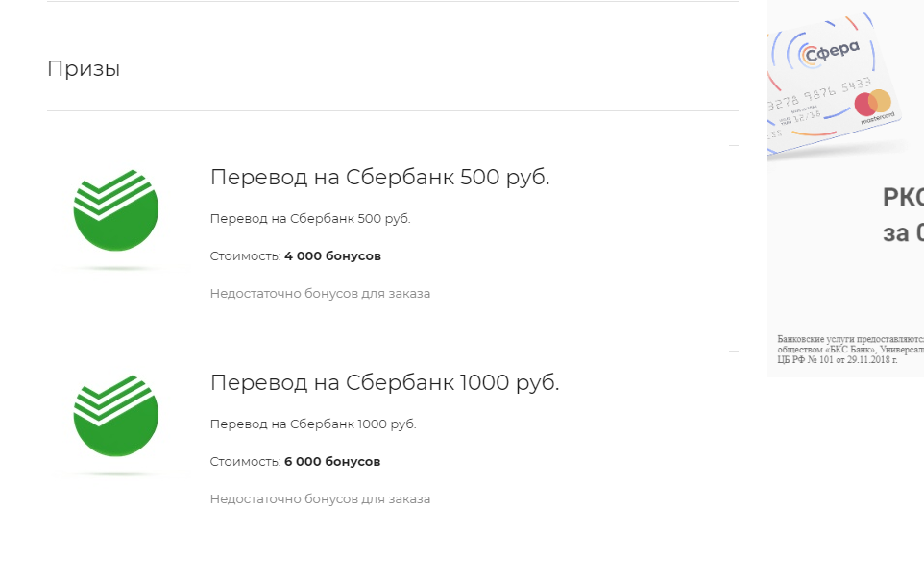Click 'Недостаточно бонусов для заказа' under 500 руб.

click(x=320, y=293)
